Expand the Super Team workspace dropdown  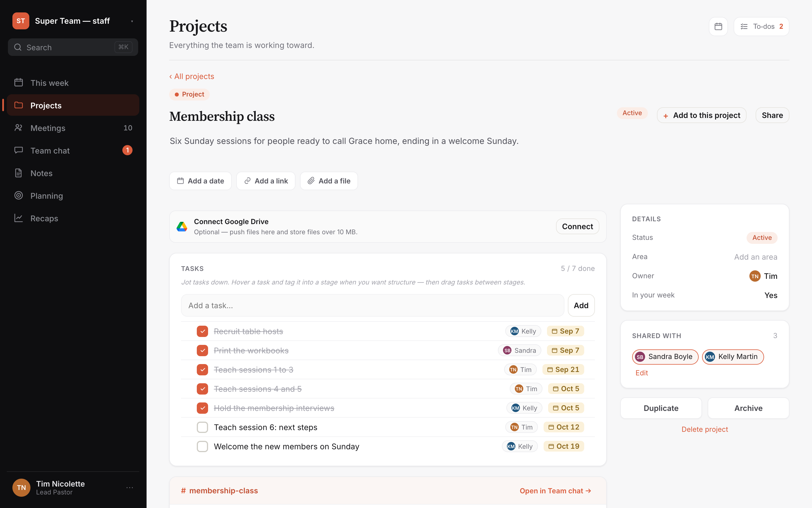132,21
